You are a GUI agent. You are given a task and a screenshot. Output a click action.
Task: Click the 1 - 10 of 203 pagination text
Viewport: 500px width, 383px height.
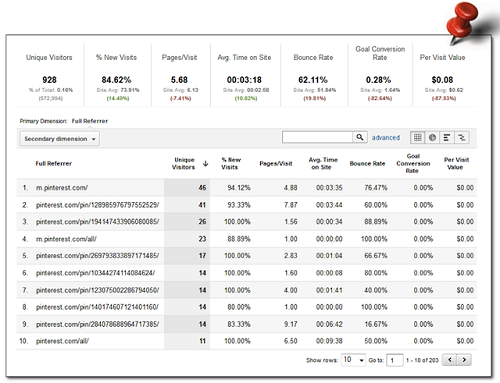(422, 360)
